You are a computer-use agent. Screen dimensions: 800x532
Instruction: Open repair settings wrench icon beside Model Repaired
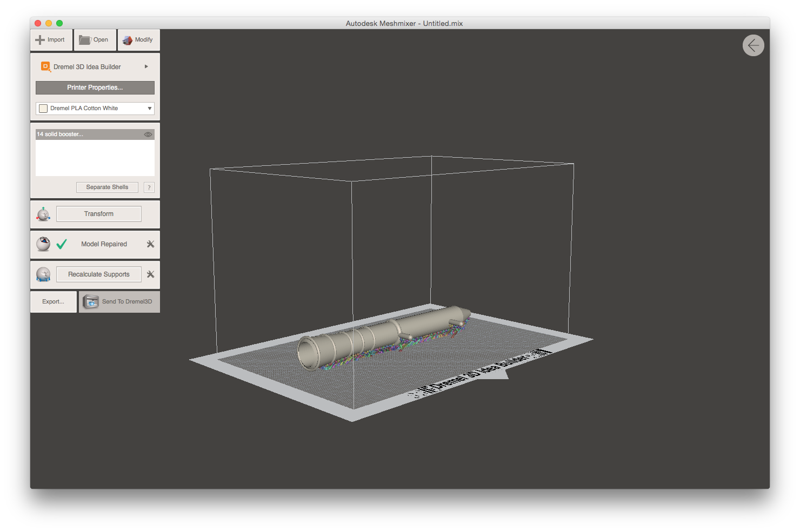pyautogui.click(x=150, y=244)
